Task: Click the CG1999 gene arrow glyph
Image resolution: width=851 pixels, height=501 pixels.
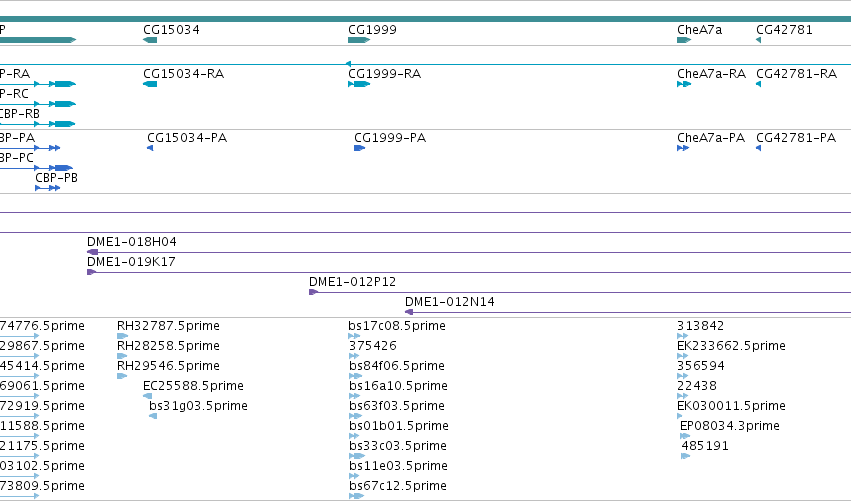Action: tap(359, 40)
